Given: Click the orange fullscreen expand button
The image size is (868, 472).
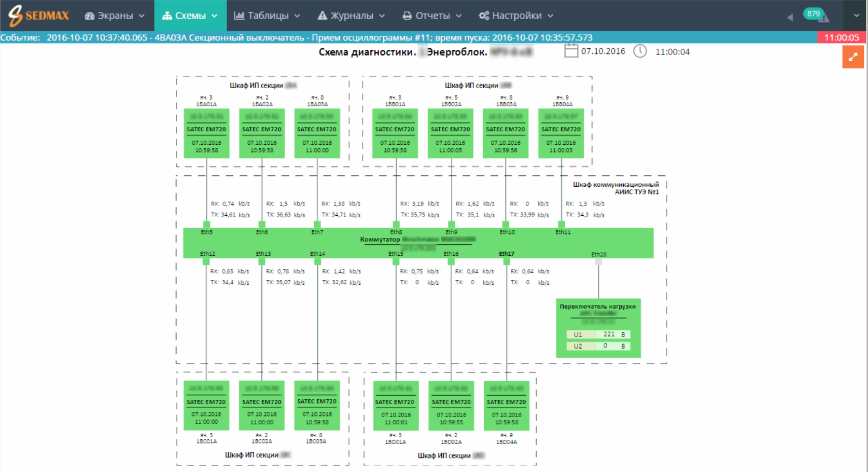Looking at the screenshot, I should point(852,57).
